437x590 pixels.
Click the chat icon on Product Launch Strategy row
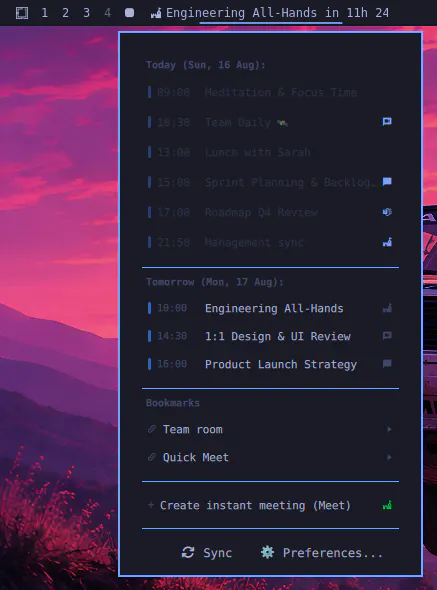(x=387, y=363)
